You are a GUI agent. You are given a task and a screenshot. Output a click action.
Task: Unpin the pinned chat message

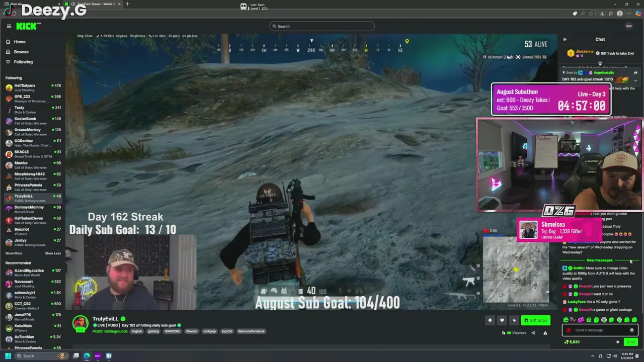(x=635, y=72)
